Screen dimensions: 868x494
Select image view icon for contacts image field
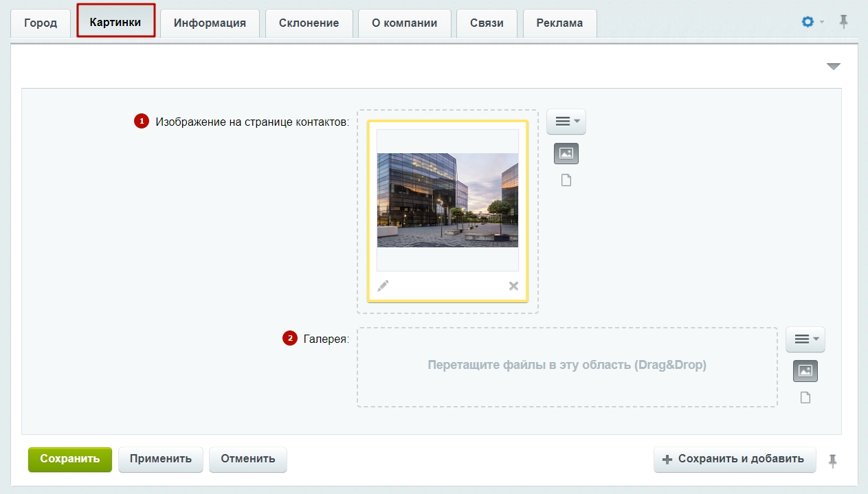566,154
